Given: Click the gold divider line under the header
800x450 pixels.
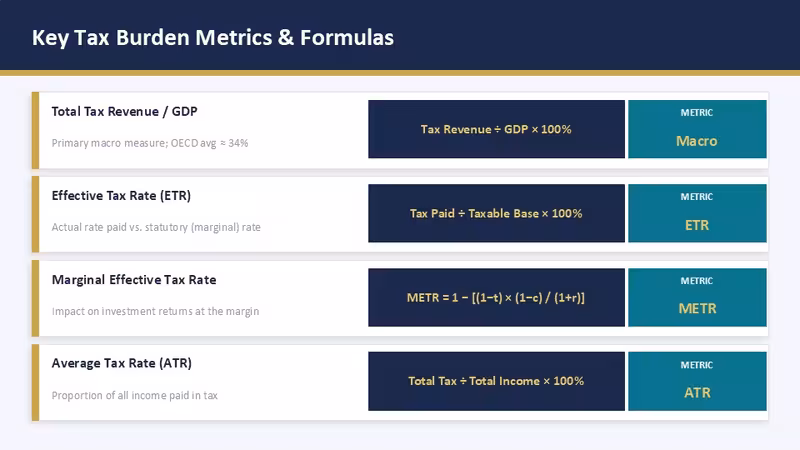Looking at the screenshot, I should point(400,73).
